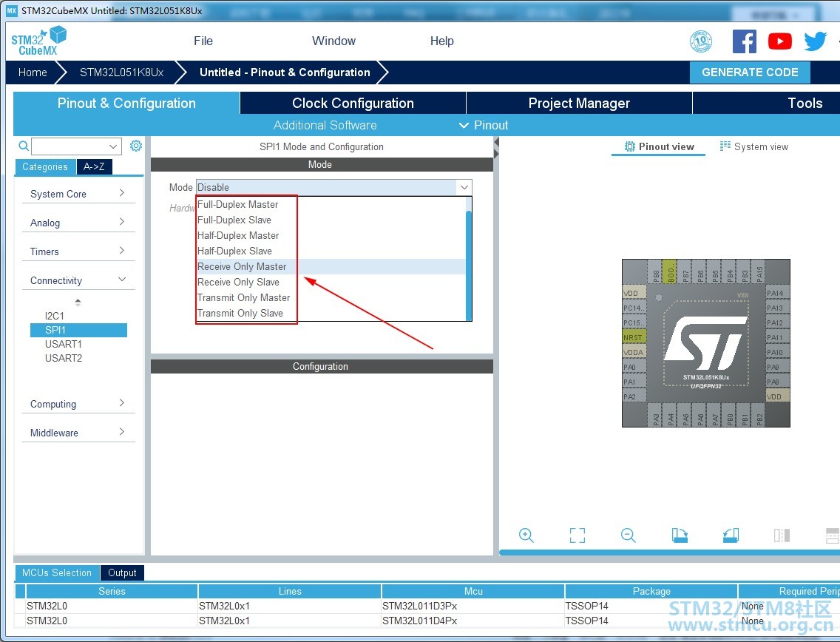Zoom out of the pinout view
This screenshot has height=642, width=840.
[628, 535]
